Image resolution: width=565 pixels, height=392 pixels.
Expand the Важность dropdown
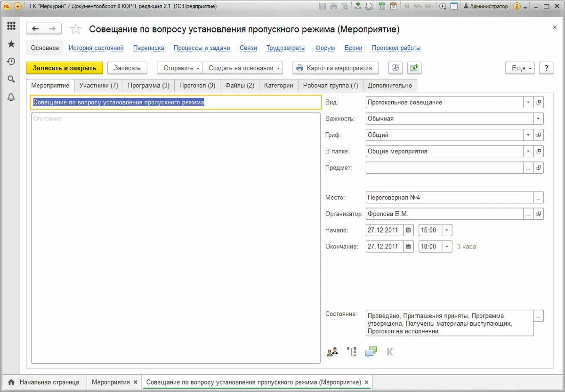(538, 119)
